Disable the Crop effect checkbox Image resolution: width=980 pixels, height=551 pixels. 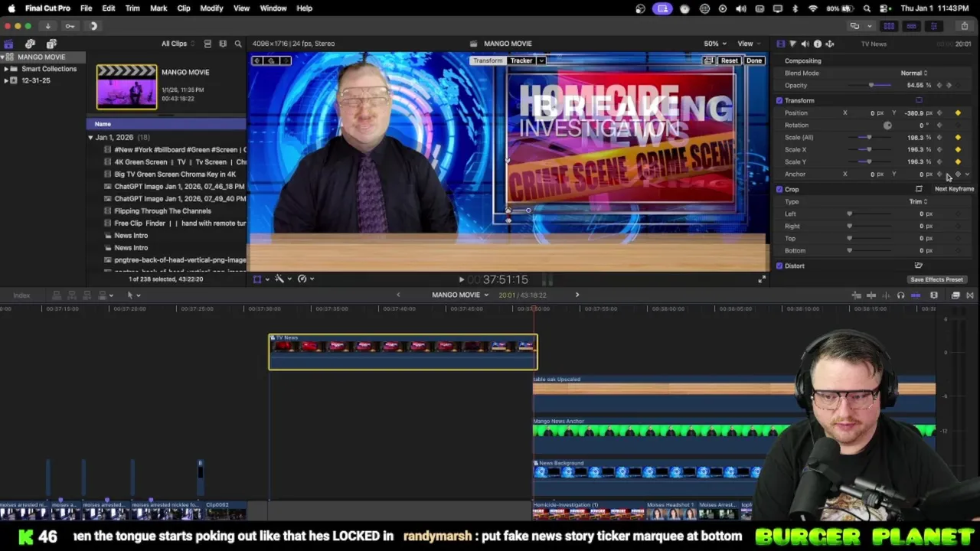point(779,189)
